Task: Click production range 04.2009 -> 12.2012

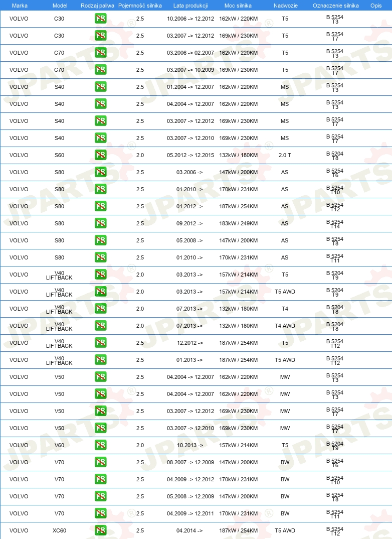Action: click(190, 479)
